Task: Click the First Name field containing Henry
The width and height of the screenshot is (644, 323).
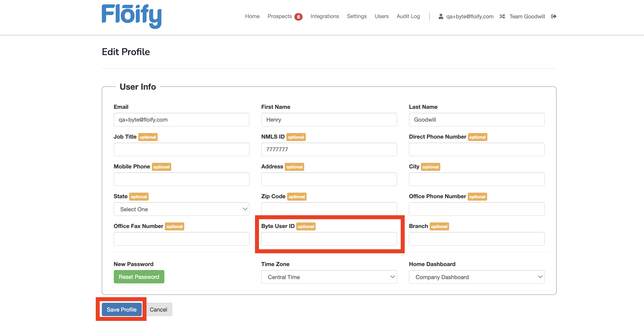Action: pos(329,119)
